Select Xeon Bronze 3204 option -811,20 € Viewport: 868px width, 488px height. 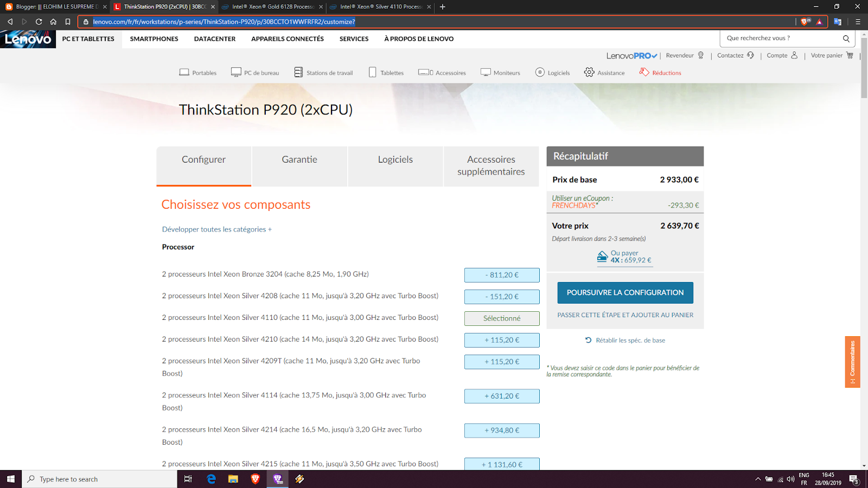[x=502, y=275]
